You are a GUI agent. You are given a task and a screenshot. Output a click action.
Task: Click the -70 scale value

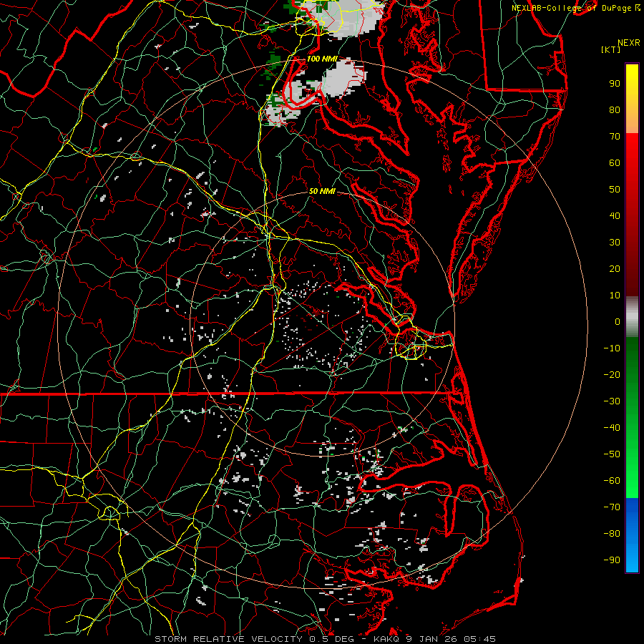(612, 507)
